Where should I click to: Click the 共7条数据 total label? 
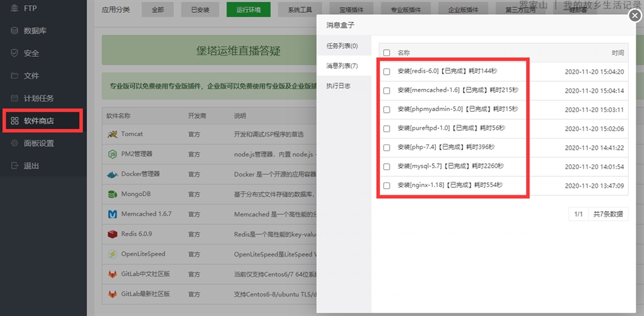(608, 214)
